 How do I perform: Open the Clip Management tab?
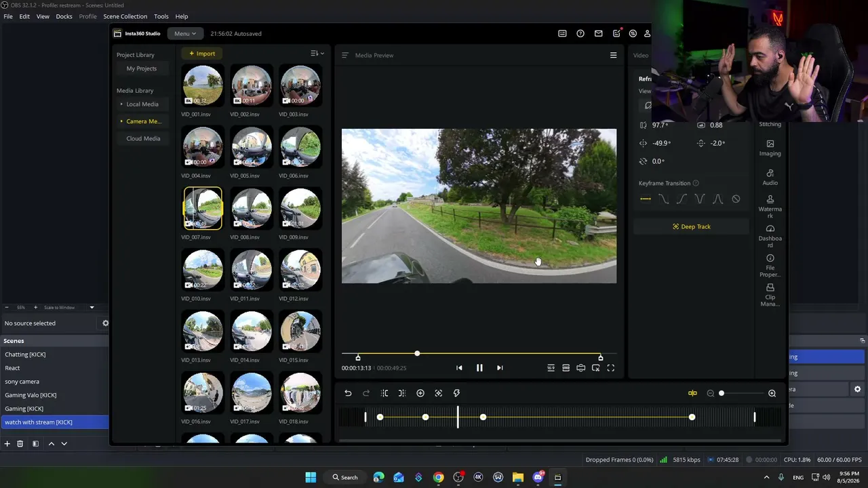click(770, 295)
